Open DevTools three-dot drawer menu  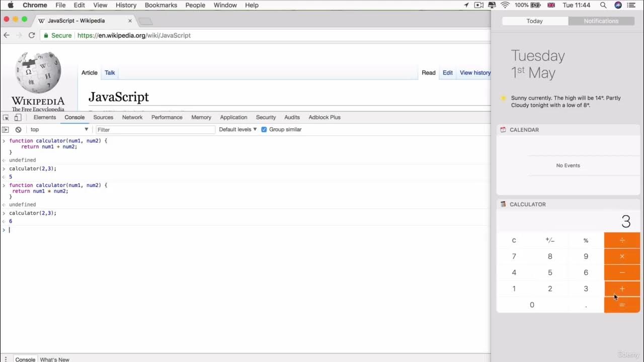[x=6, y=359]
